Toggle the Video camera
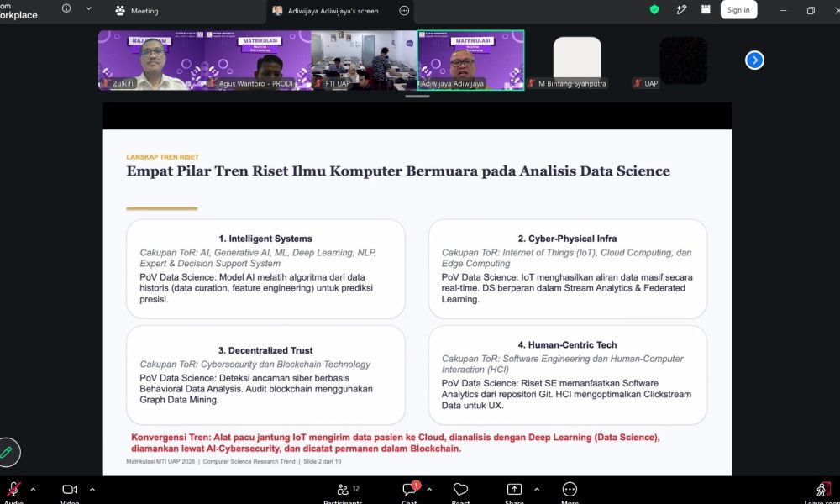This screenshot has width=840, height=504. (70, 490)
